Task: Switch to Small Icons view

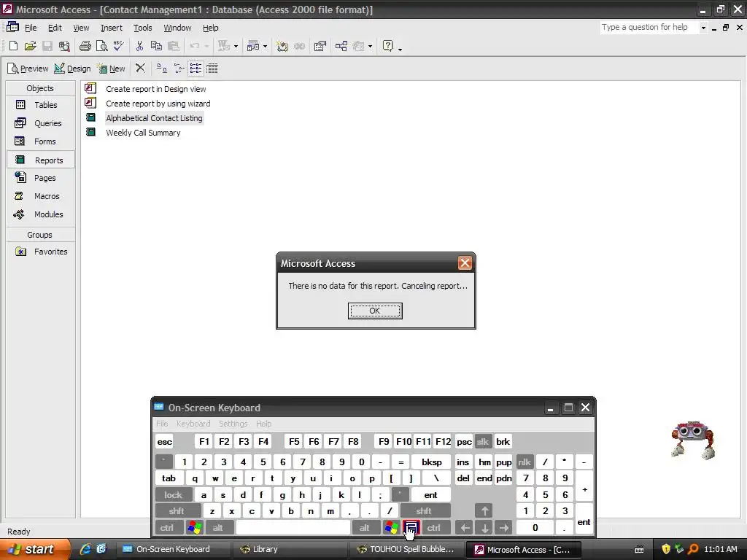Action: (x=179, y=68)
